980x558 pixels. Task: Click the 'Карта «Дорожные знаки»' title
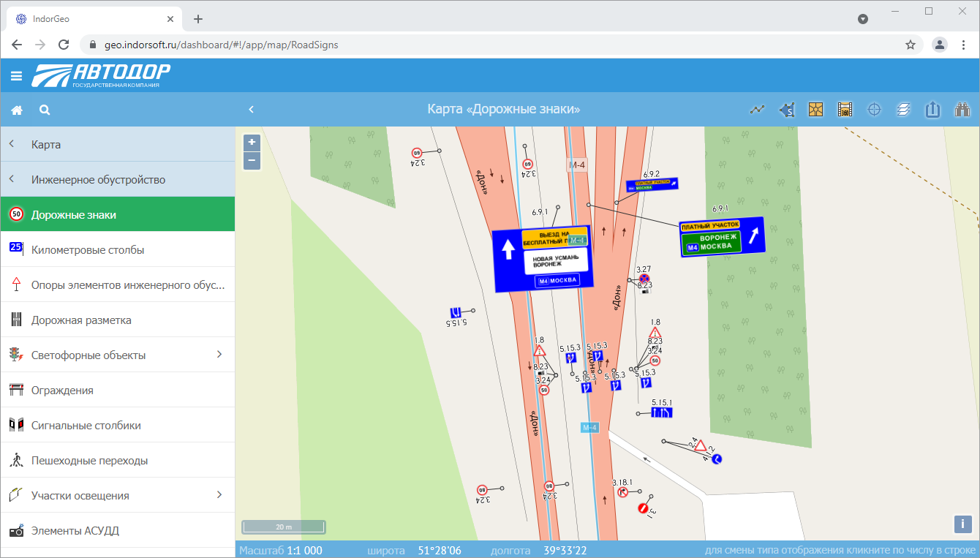pos(503,110)
